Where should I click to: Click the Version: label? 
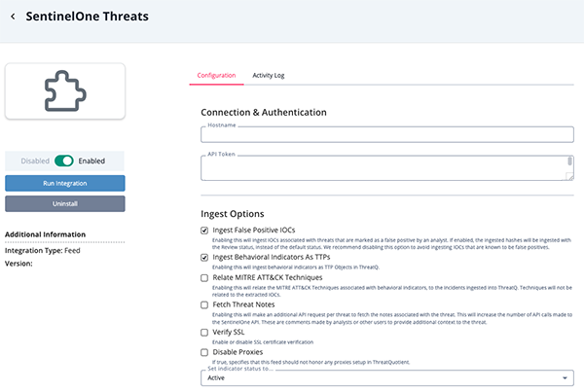pyautogui.click(x=18, y=264)
